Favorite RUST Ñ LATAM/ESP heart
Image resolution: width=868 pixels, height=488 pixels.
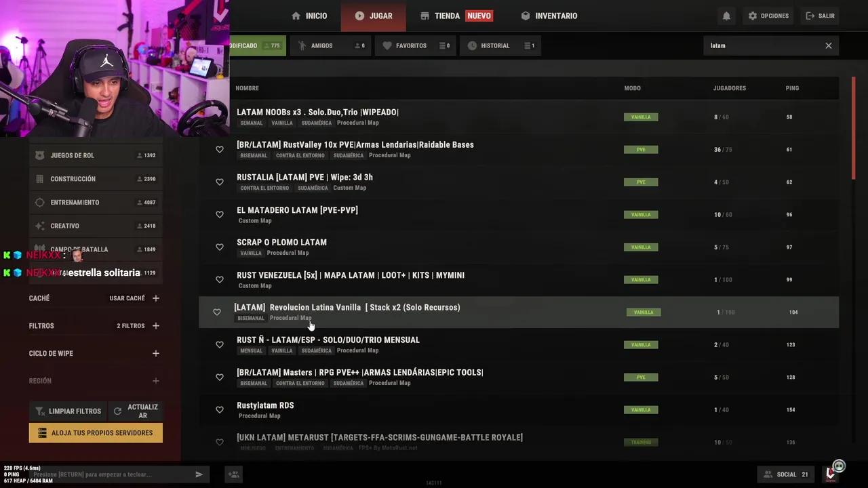point(220,344)
